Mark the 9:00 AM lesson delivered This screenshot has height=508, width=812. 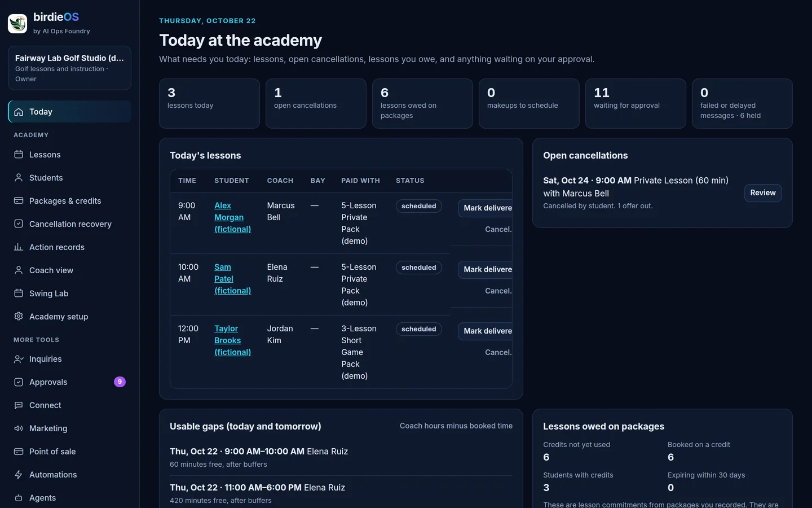coord(486,208)
